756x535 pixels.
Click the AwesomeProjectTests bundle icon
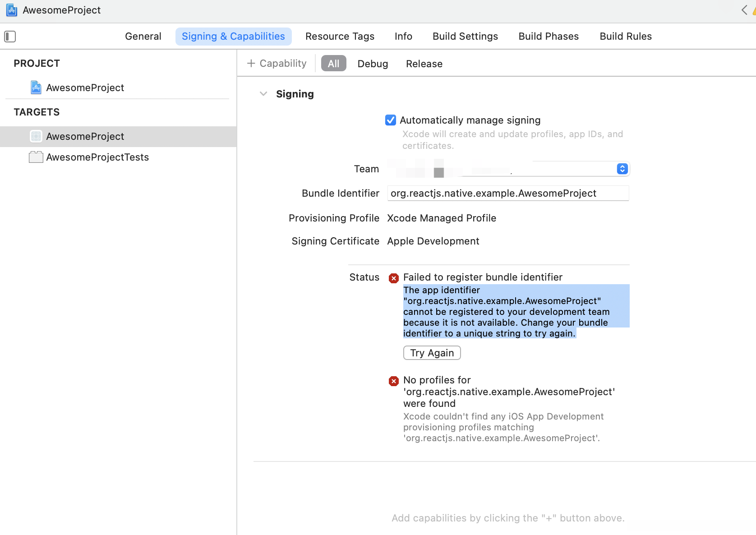click(36, 157)
